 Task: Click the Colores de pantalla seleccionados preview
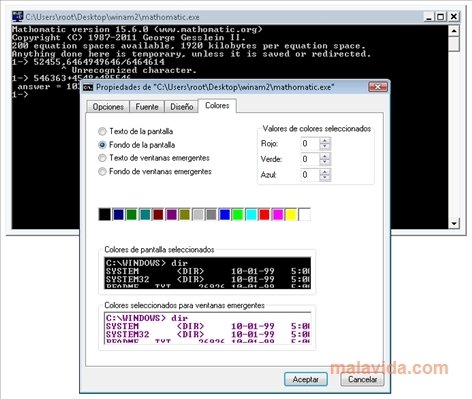click(x=207, y=273)
